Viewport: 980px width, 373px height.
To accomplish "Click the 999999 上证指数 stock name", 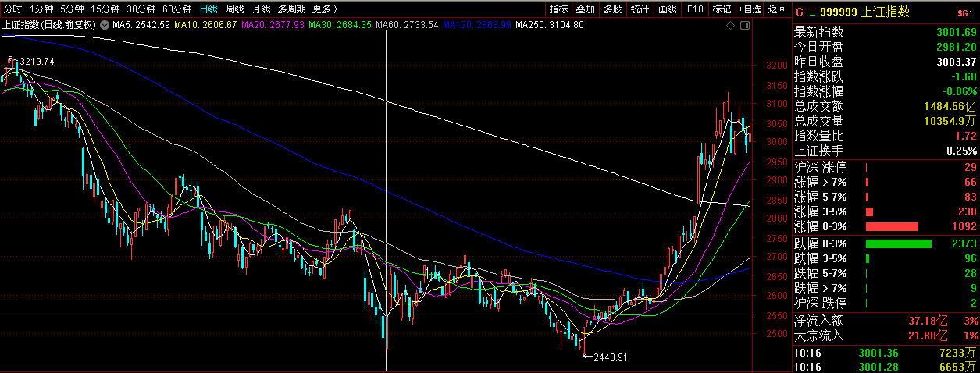I will 864,11.
